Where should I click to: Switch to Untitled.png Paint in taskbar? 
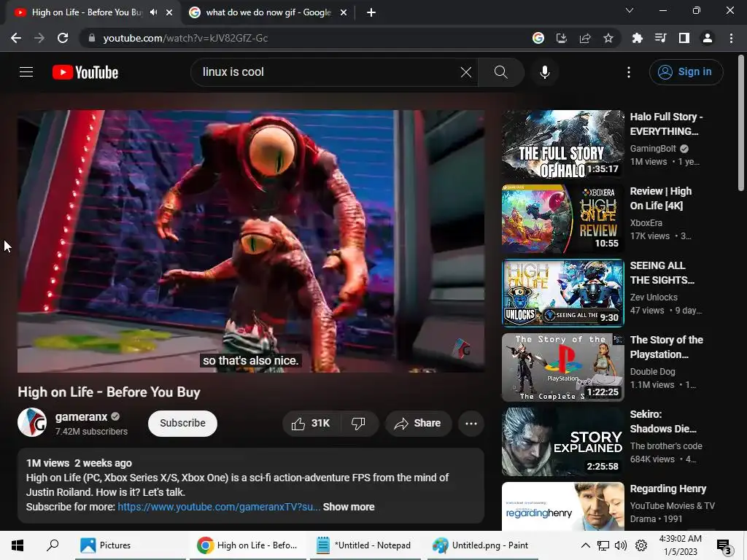483,545
